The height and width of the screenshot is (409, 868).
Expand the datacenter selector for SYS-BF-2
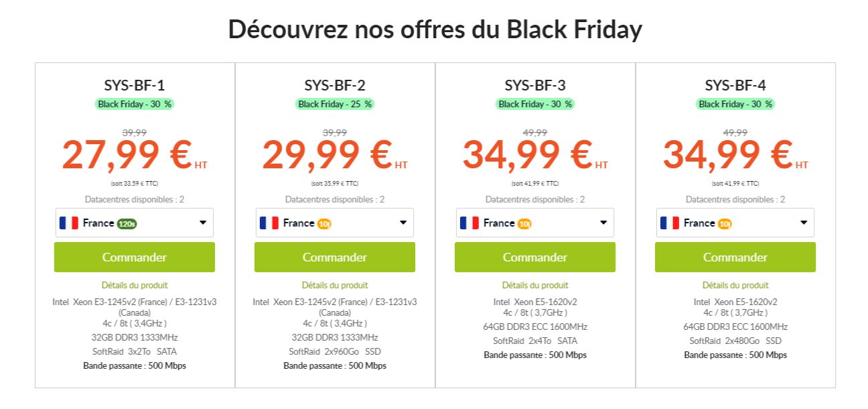click(x=403, y=223)
